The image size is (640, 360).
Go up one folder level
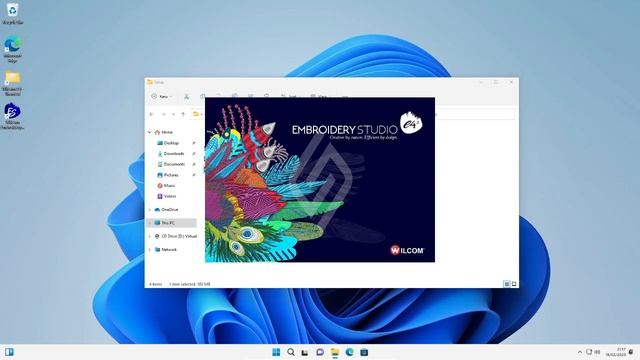(183, 114)
